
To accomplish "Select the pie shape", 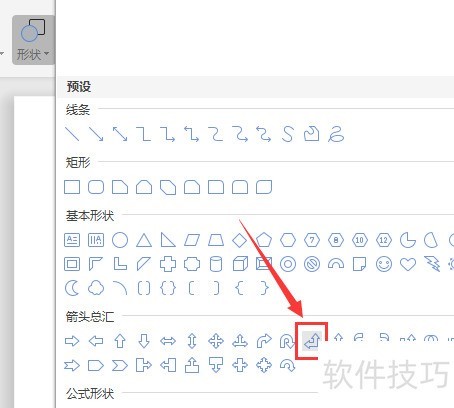I will pos(408,240).
